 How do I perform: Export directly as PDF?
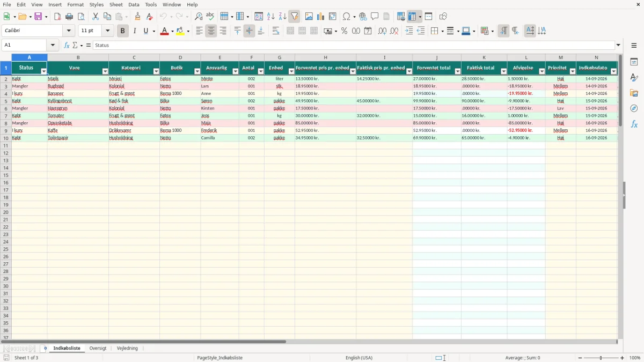point(57,17)
